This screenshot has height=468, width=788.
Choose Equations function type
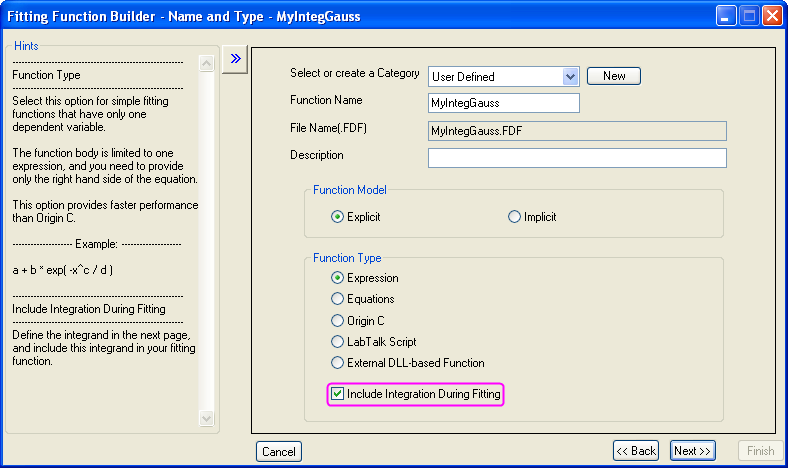[x=338, y=299]
